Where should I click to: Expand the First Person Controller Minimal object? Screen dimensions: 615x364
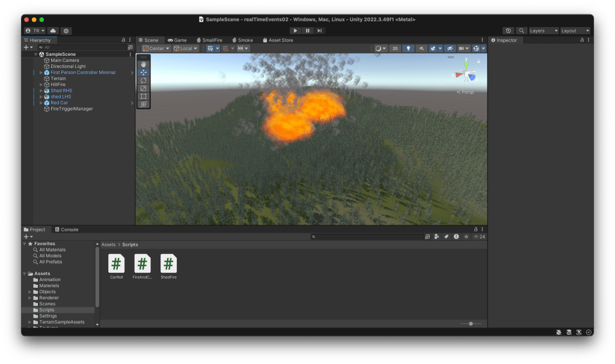(x=41, y=73)
